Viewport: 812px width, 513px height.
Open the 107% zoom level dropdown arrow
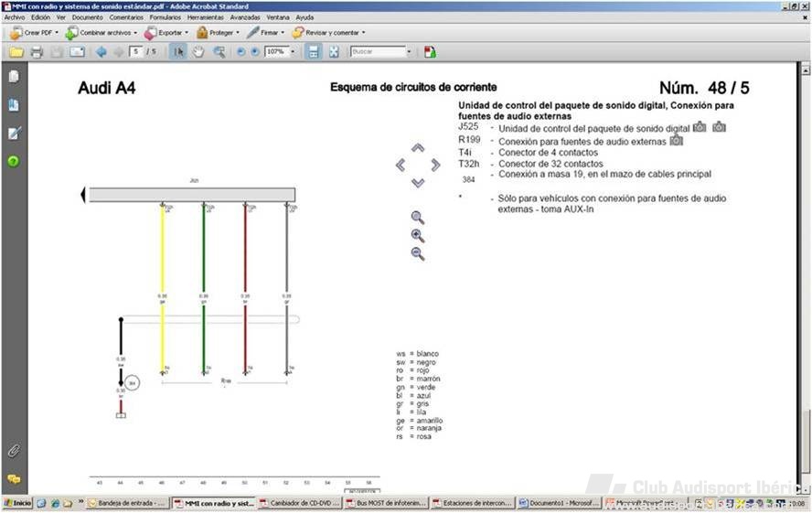293,52
